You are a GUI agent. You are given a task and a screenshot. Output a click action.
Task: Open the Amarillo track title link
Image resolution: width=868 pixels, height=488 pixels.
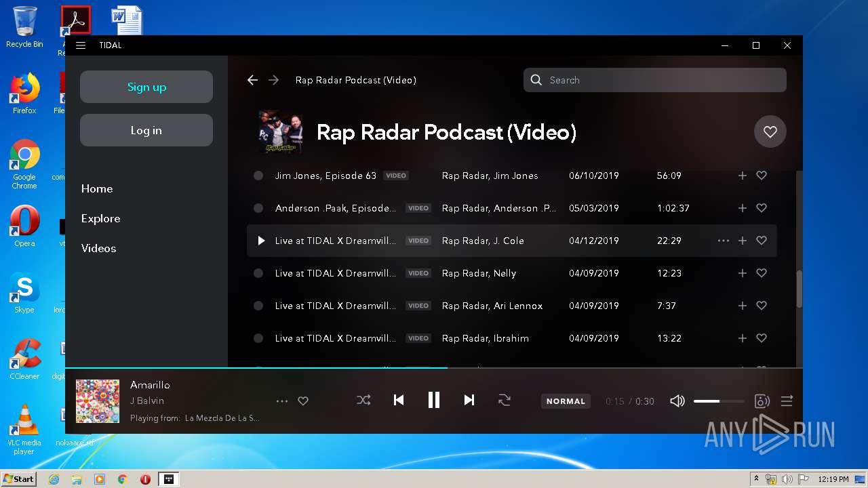pyautogui.click(x=150, y=385)
